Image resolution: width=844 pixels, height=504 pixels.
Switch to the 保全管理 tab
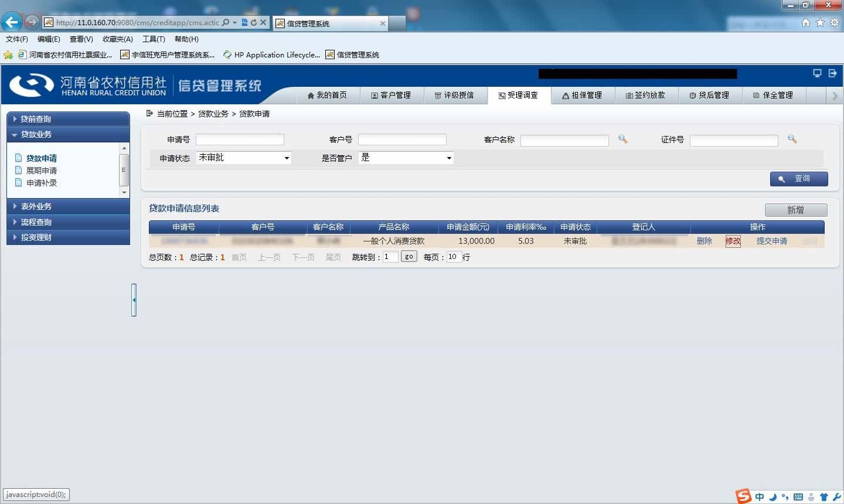(x=774, y=95)
